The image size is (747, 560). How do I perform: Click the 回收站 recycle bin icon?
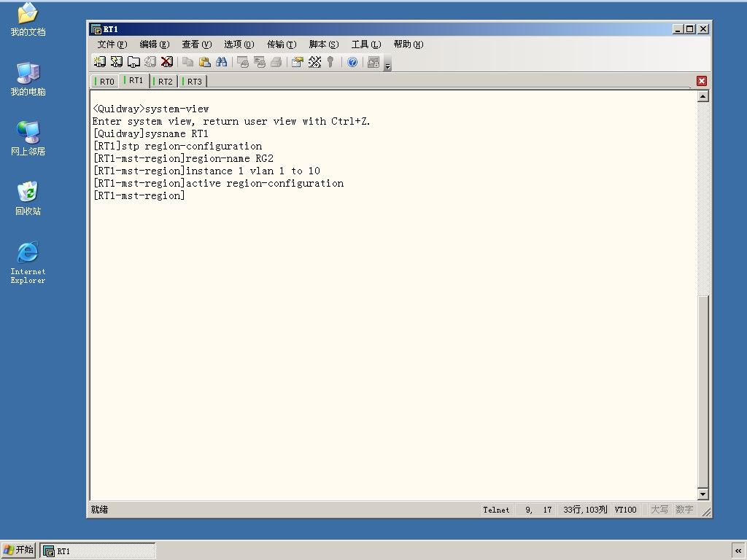point(28,198)
